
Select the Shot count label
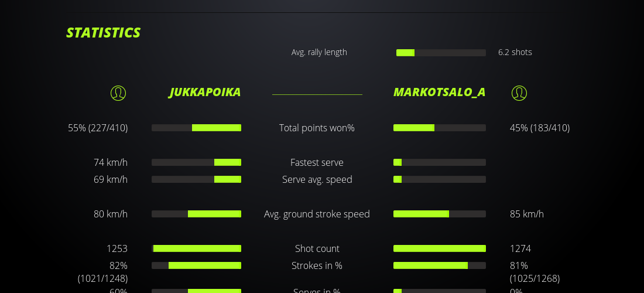[x=317, y=248]
